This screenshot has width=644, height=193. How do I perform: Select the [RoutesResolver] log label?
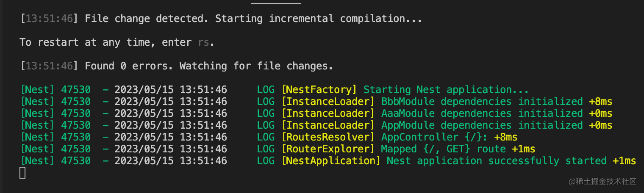click(x=328, y=137)
